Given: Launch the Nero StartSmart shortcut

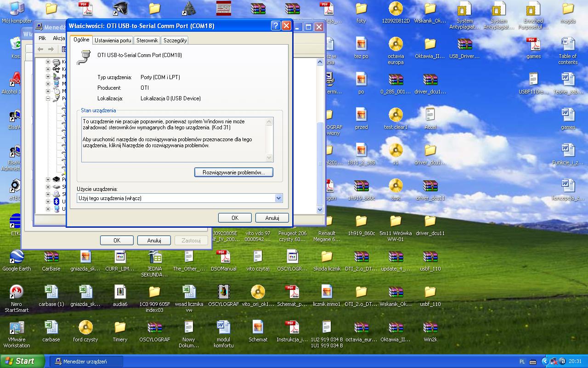Looking at the screenshot, I should (17, 298).
